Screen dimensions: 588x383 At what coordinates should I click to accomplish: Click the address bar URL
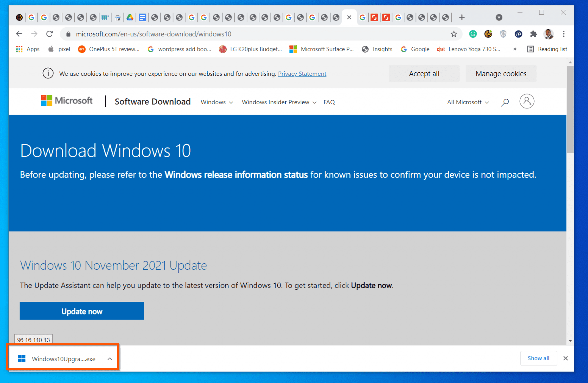click(154, 34)
